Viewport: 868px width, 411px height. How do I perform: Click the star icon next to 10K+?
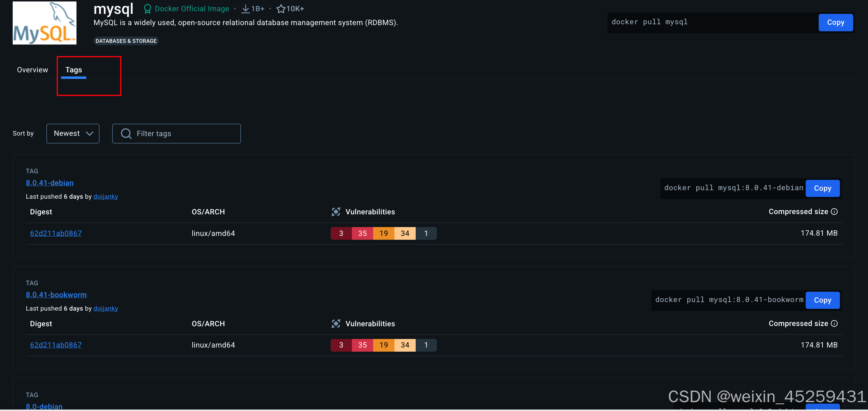coord(281,9)
